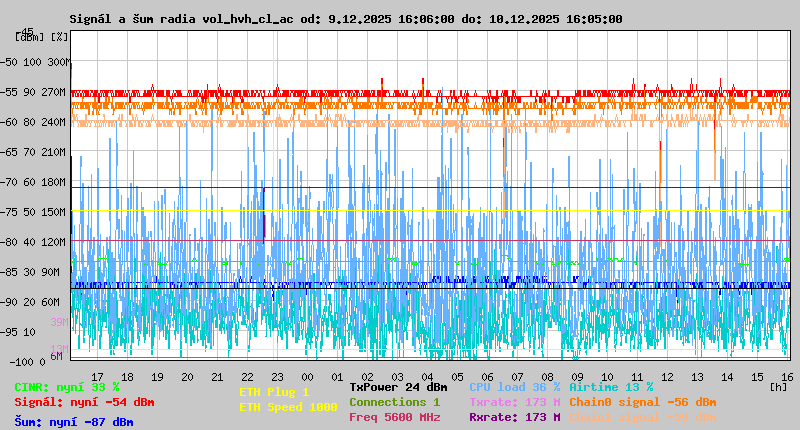Click the chart title text
Screen dimensions: 800x430
(345, 19)
